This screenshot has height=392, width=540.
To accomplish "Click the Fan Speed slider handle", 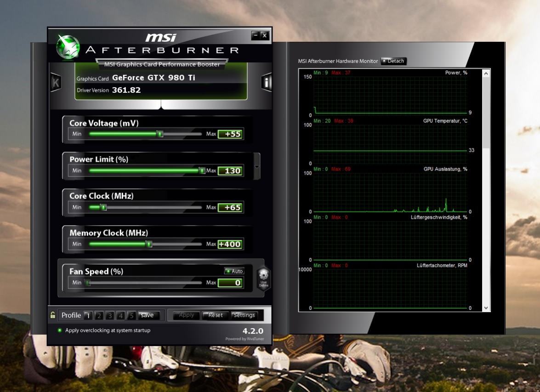I will pos(88,283).
